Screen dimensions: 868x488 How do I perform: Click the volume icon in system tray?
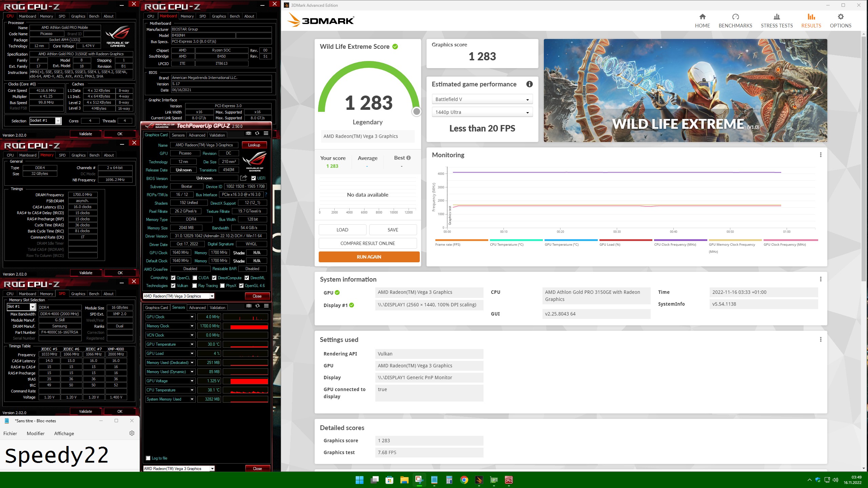tap(835, 480)
